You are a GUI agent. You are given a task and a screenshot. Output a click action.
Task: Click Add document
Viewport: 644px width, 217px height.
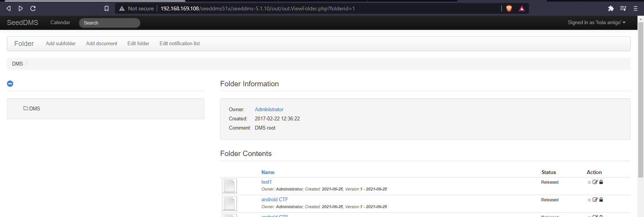[102, 44]
